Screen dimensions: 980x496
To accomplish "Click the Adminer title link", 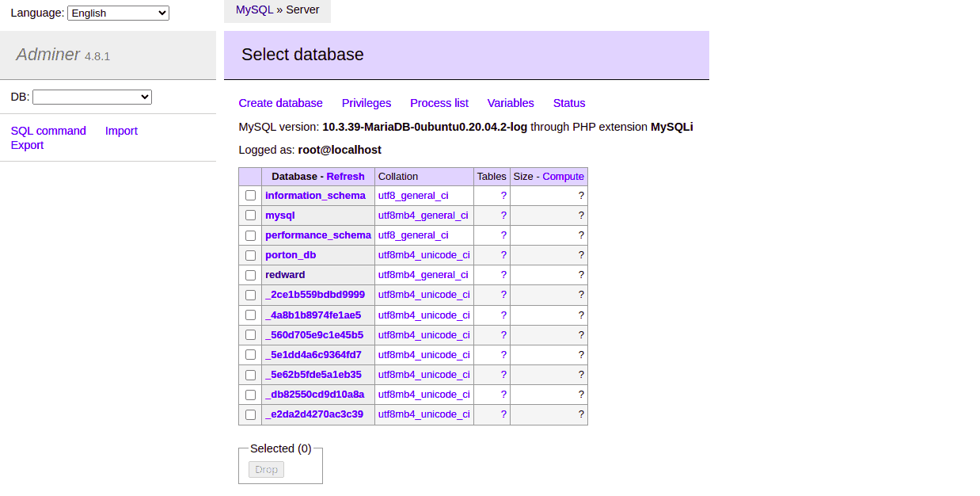I will click(47, 55).
